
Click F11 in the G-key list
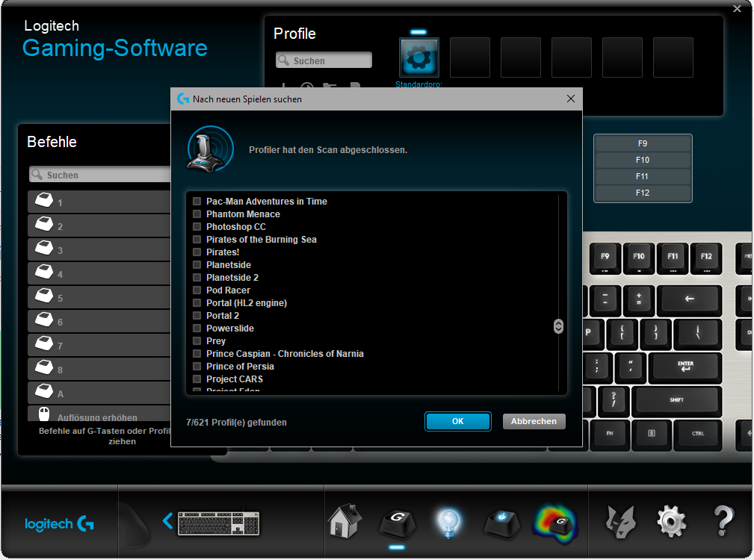click(643, 176)
